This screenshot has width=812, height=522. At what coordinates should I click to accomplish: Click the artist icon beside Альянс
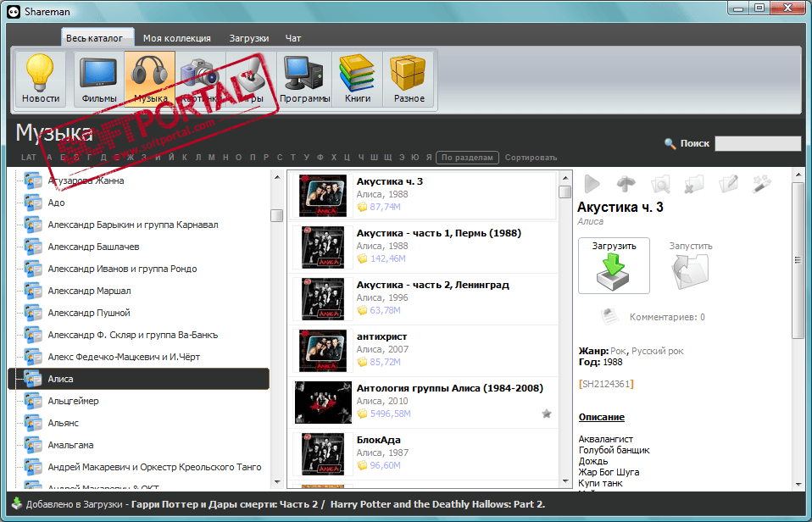(33, 423)
